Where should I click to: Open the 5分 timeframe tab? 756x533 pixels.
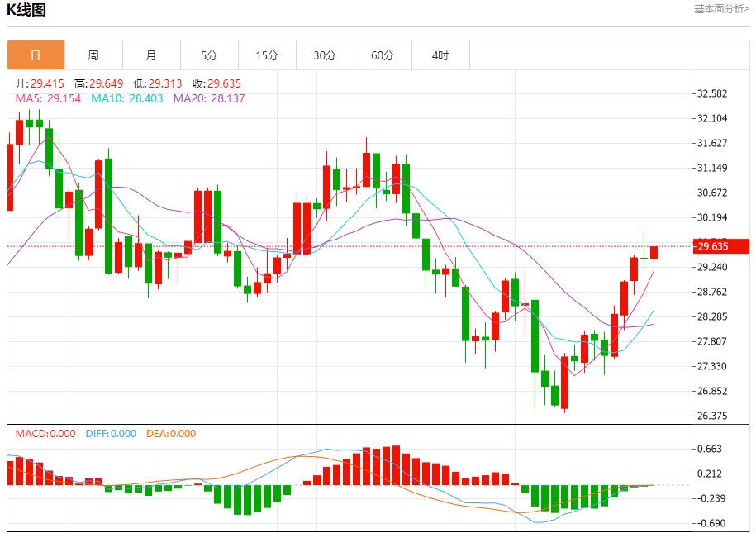click(x=209, y=55)
